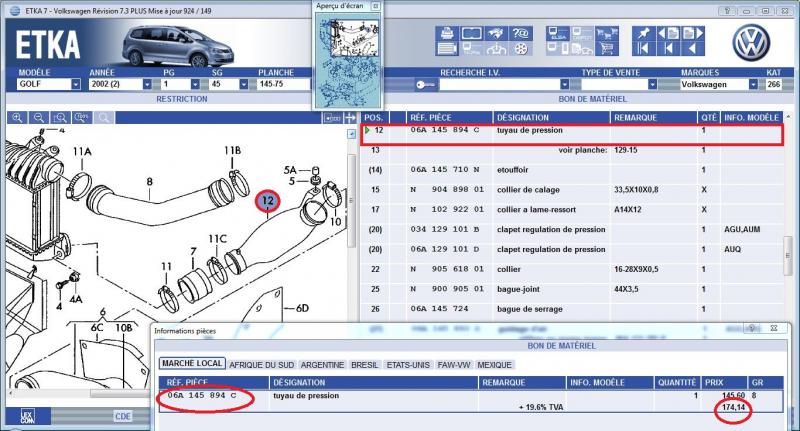Click the BON DE MATÉRIEL header label

pos(592,99)
